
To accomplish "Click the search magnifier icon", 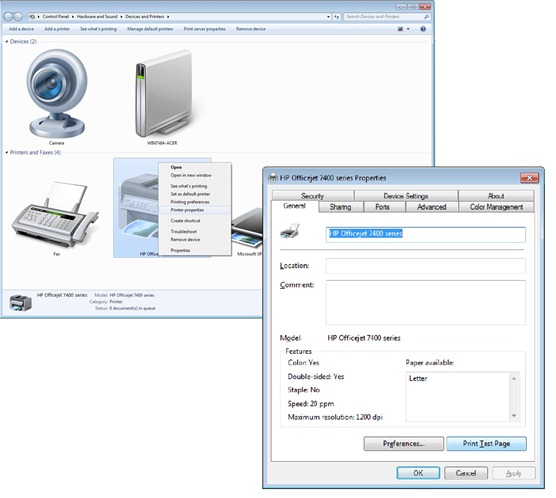I will pos(426,17).
